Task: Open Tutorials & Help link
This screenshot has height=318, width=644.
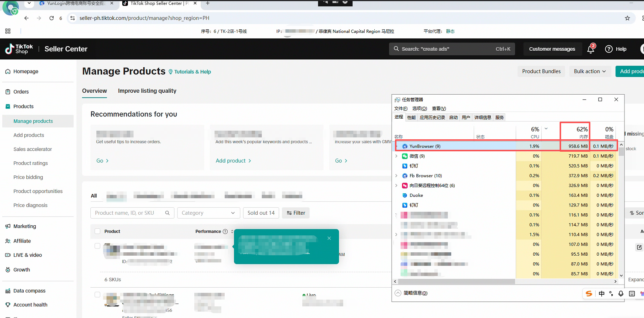Action: click(189, 72)
